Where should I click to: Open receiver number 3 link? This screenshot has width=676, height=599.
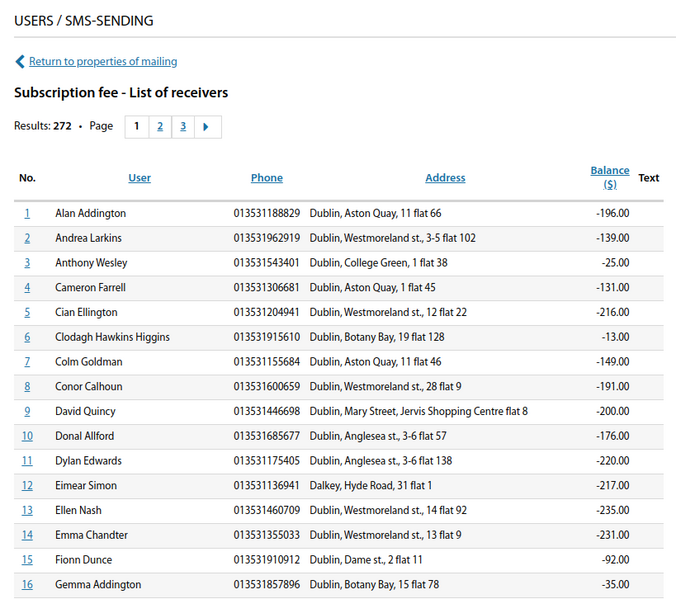(x=27, y=263)
